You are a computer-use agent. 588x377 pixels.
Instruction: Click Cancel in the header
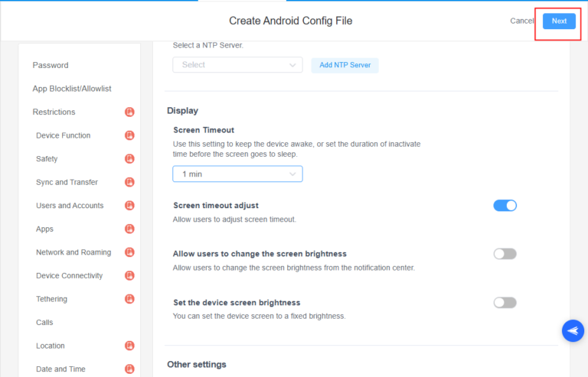pos(521,21)
